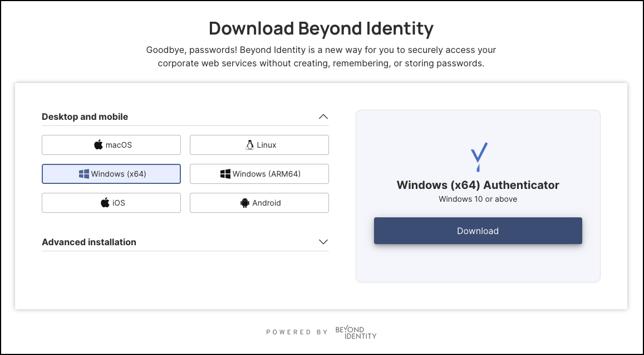Viewport: 644px width, 355px height.
Task: Click the Apple logo on the macOS button
Action: coord(99,145)
